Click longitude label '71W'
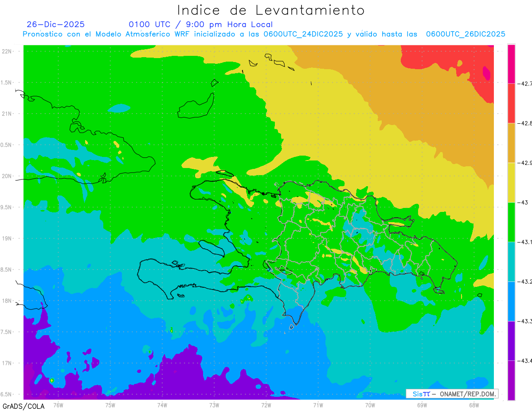Image resolution: width=532 pixels, height=411 pixels. pyautogui.click(x=318, y=405)
